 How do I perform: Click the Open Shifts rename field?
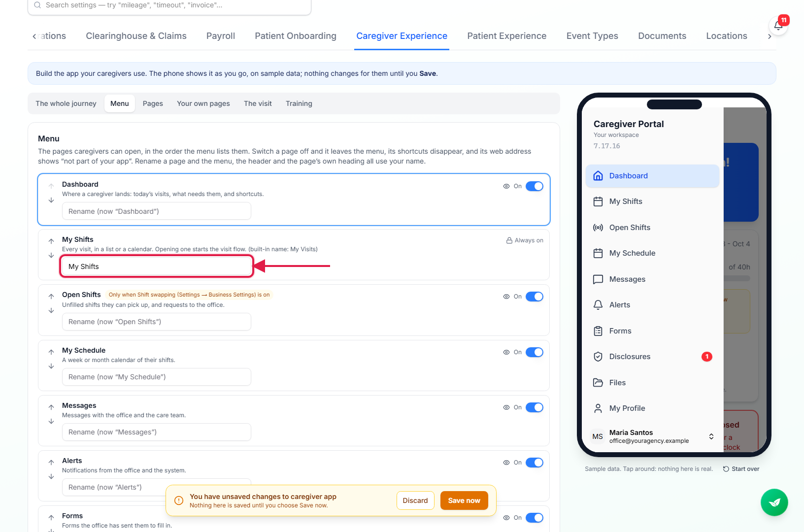point(157,322)
